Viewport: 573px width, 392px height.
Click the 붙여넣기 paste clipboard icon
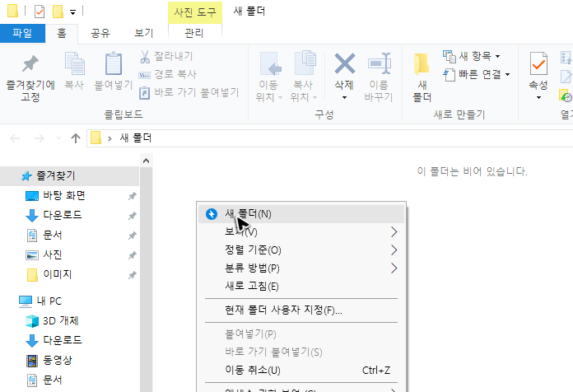pyautogui.click(x=114, y=63)
